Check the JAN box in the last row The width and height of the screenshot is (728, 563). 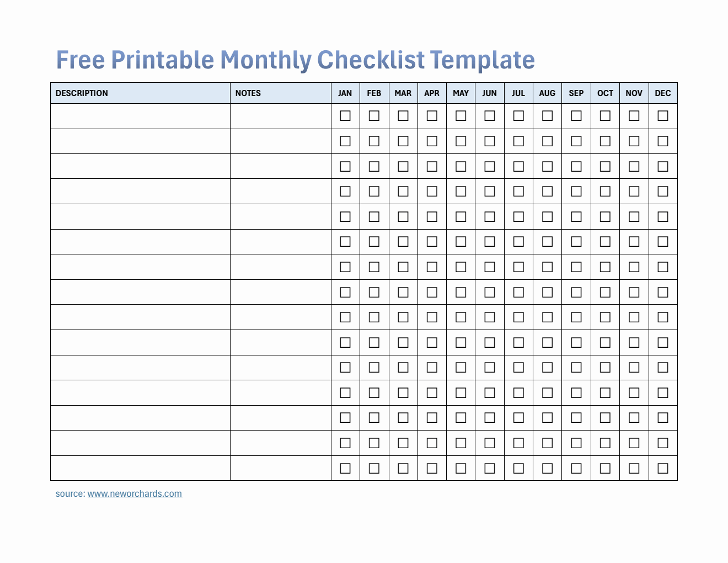tap(345, 468)
